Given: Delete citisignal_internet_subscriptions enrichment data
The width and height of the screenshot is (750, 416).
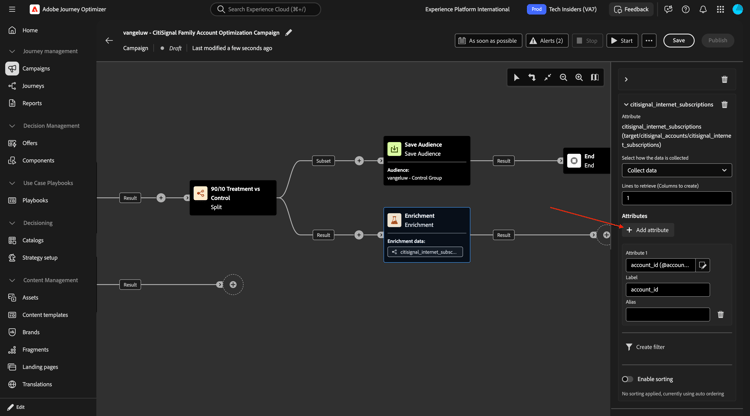Looking at the screenshot, I should tap(724, 104).
